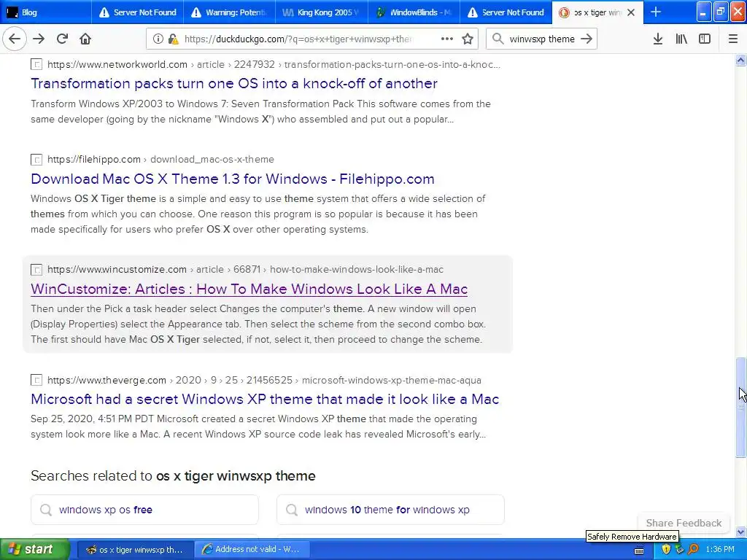This screenshot has height=560, width=747.
Task: Switch to Address not valid taskbar window
Action: tap(252, 550)
